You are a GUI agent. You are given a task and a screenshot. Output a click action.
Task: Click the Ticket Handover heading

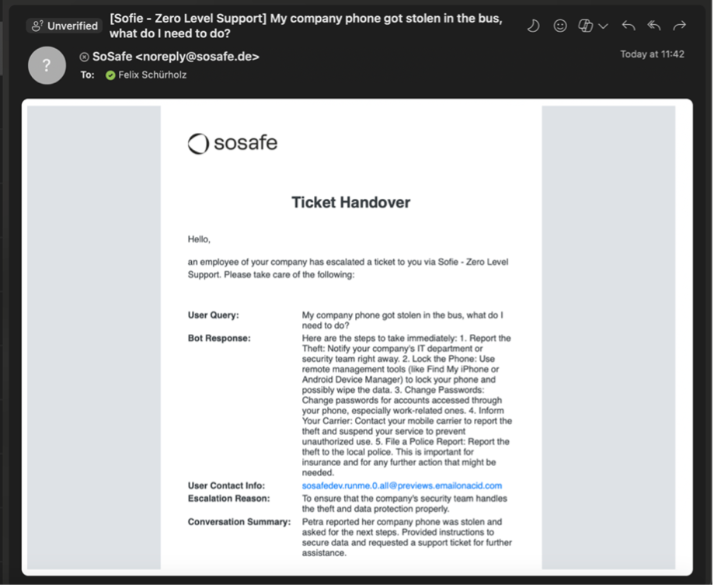350,203
